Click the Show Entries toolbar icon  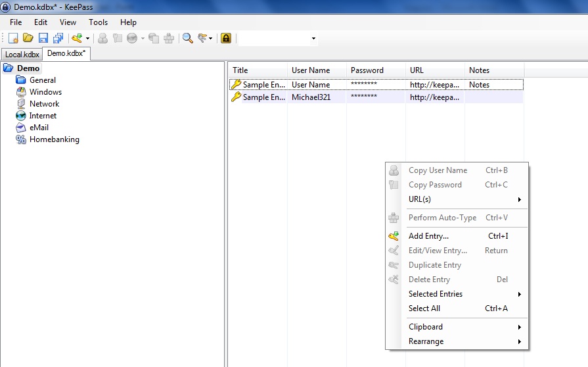pyautogui.click(x=202, y=38)
